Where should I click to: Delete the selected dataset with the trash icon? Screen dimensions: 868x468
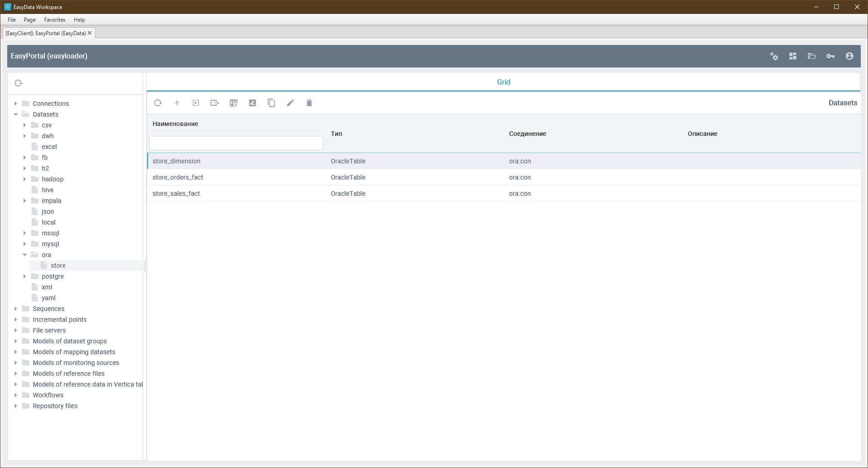[x=309, y=103]
